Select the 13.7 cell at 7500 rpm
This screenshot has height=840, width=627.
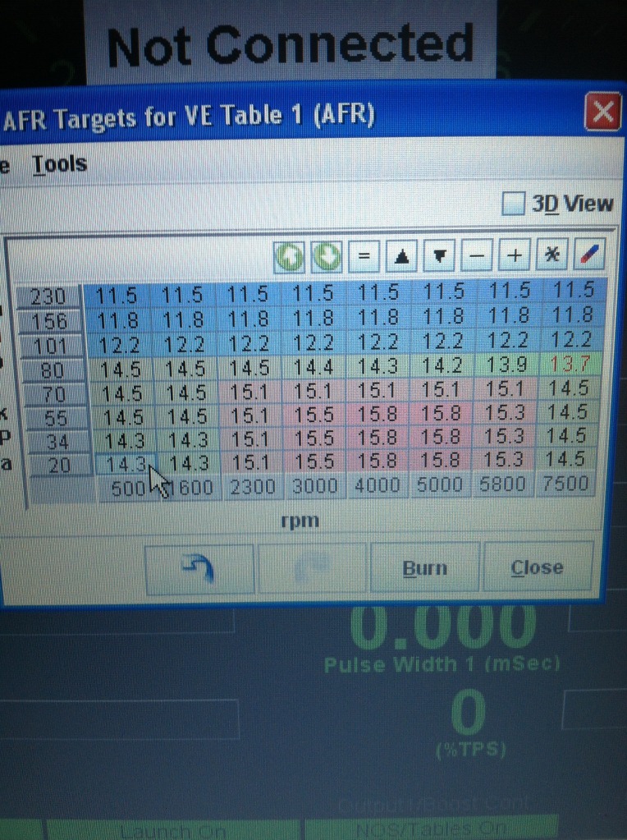click(570, 365)
